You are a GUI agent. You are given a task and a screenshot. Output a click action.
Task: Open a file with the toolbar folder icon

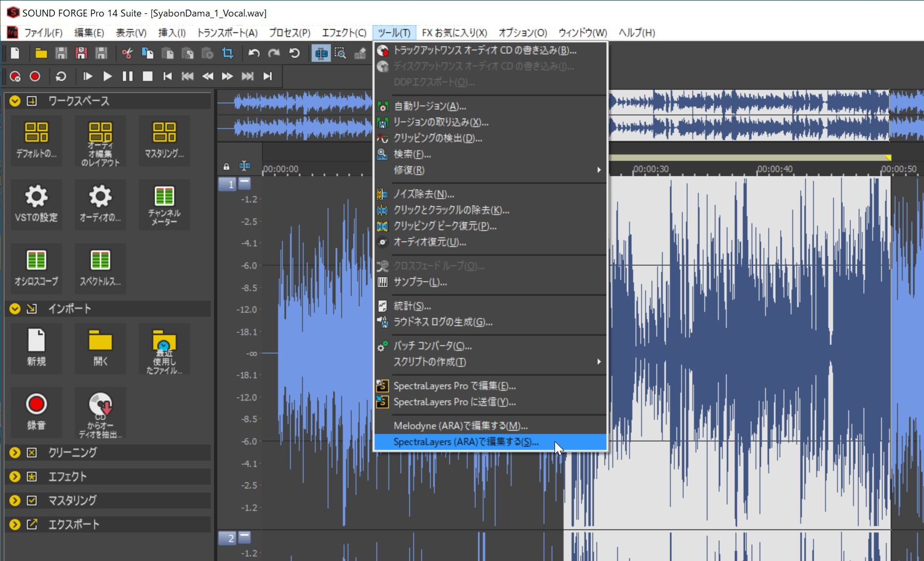click(x=41, y=53)
